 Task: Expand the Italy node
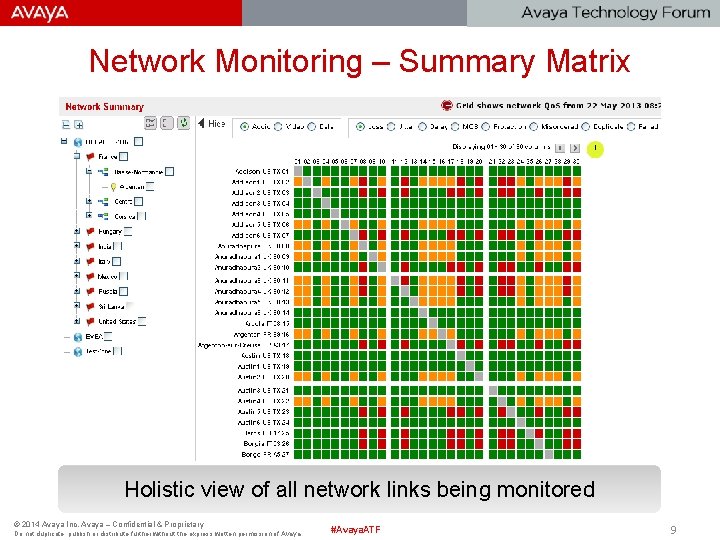77,261
